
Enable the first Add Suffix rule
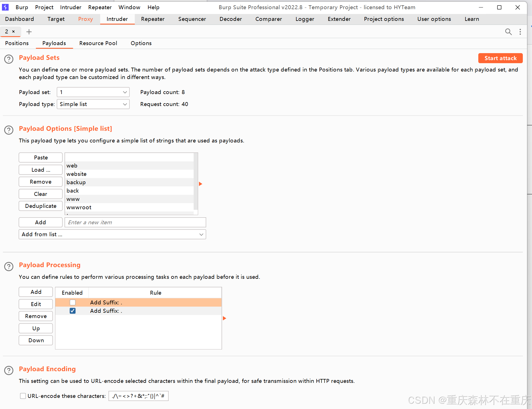coord(73,302)
